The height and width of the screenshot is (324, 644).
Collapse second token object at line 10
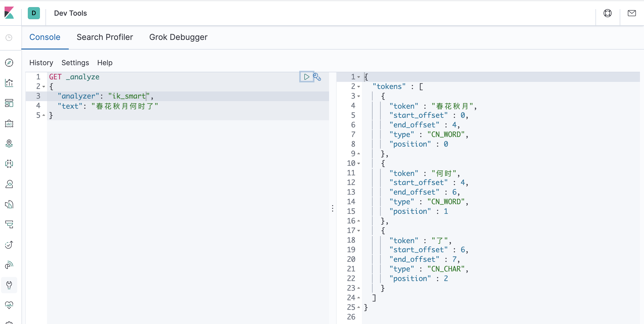click(359, 164)
